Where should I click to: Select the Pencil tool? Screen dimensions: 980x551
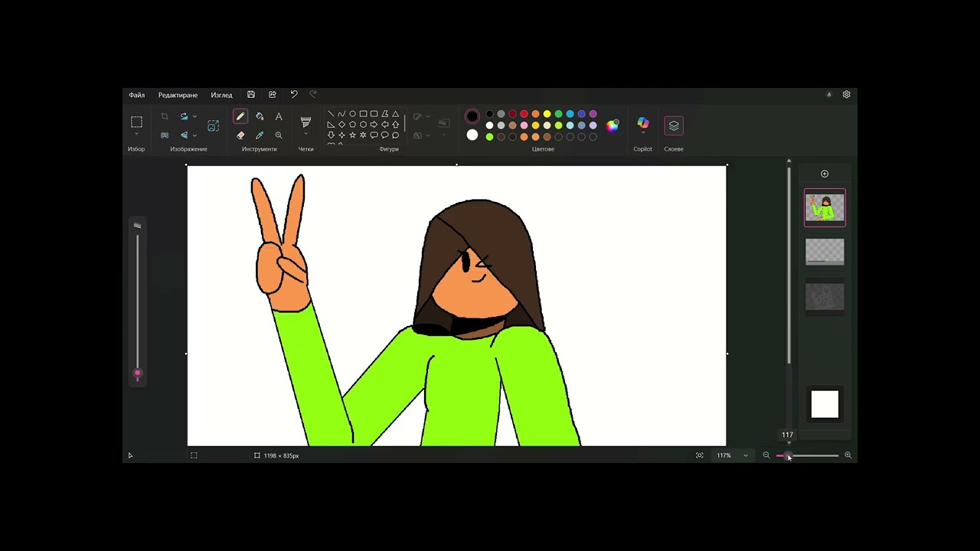click(x=240, y=116)
